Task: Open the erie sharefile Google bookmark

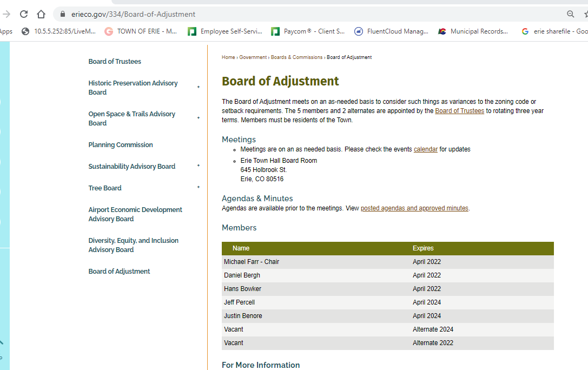Action: click(x=555, y=31)
